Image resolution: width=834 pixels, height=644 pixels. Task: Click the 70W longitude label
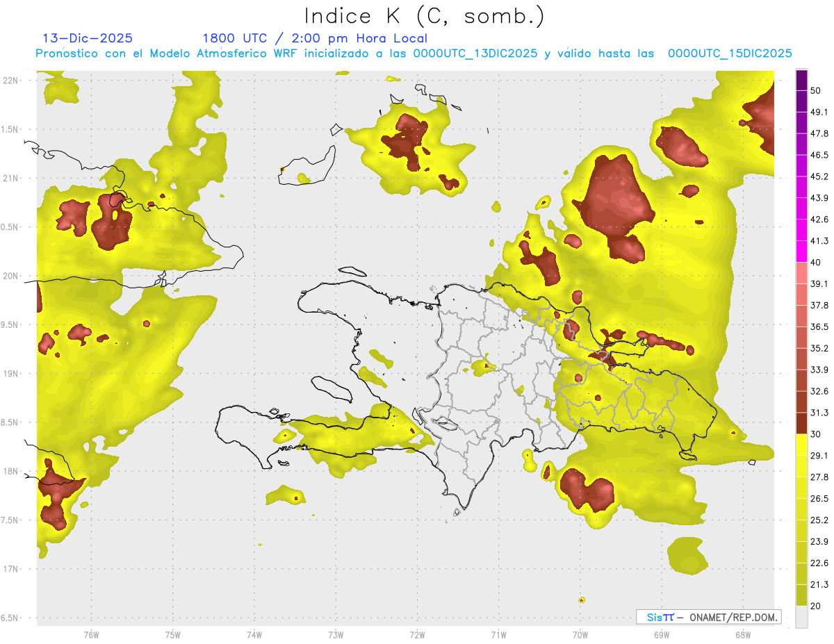point(580,634)
